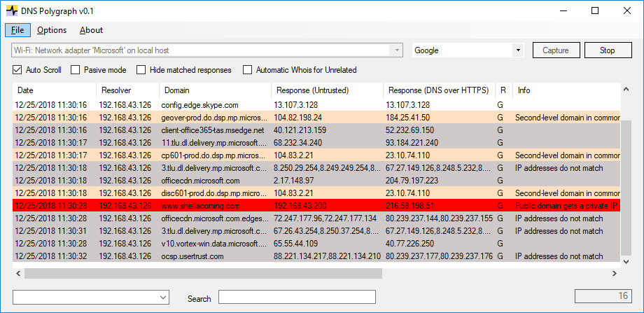644x313 pixels.
Task: Enable Automatic Whois for Unrelated
Action: [x=247, y=70]
